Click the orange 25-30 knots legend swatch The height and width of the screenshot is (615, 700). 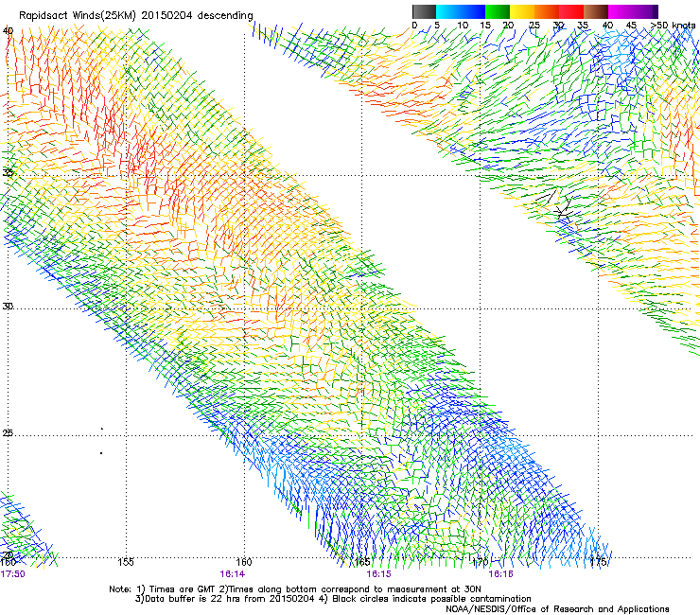pyautogui.click(x=547, y=11)
